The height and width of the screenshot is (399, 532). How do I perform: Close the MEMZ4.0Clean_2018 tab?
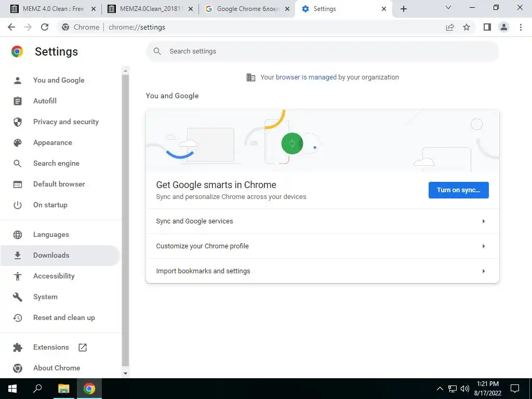coord(191,9)
